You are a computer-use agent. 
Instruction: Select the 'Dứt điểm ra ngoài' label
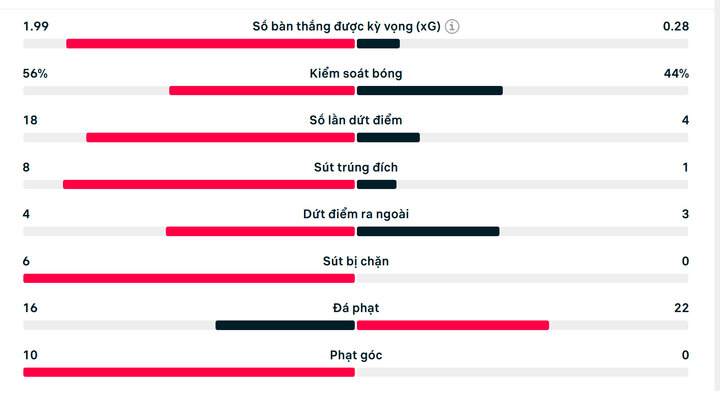coord(356,214)
